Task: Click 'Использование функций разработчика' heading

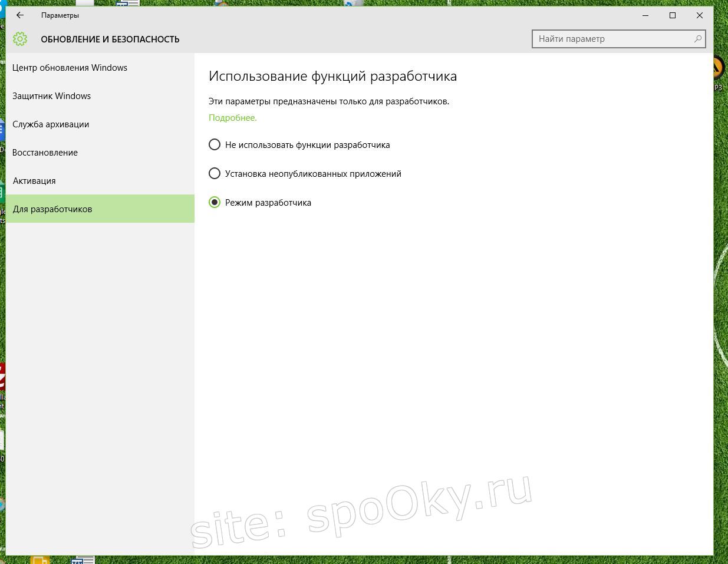Action: click(x=332, y=76)
